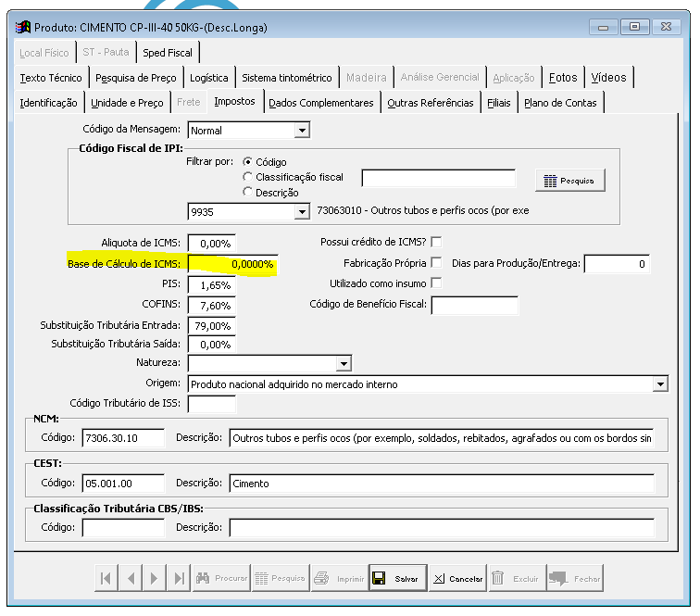Screen dimensions: 700x616
Task: Click the Base de Cálculo de ICMS field
Action: [232, 264]
